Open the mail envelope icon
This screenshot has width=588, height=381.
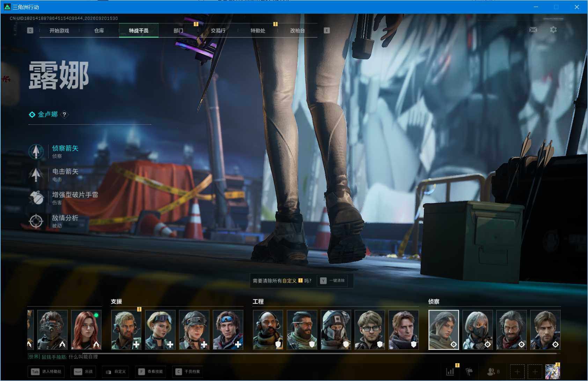tap(533, 30)
